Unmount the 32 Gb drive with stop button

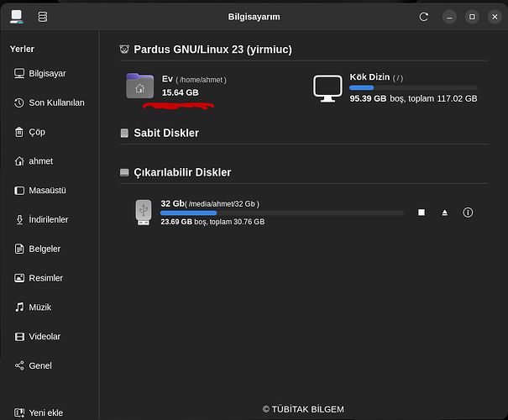(x=422, y=213)
